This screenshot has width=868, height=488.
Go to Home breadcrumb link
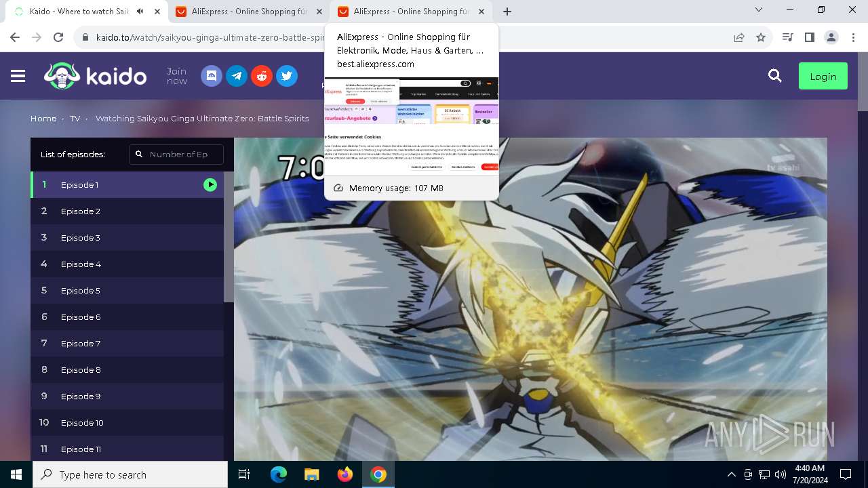point(43,119)
